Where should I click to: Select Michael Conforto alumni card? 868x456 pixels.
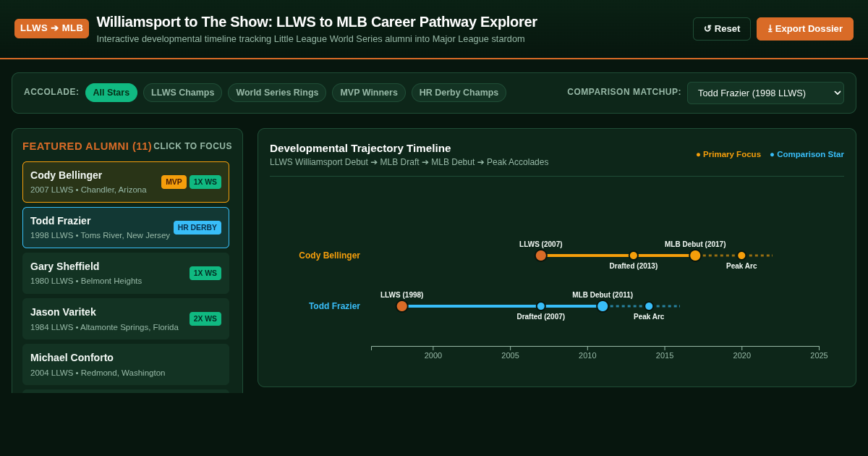pos(126,364)
